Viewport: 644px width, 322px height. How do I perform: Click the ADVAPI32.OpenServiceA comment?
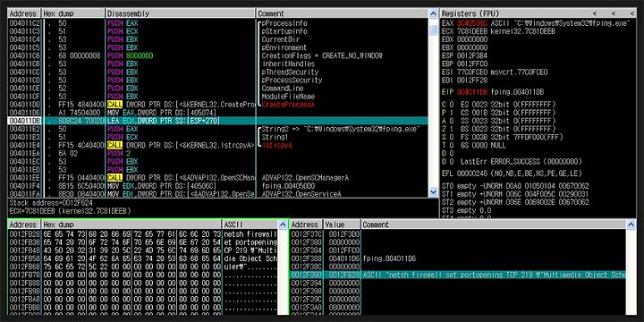point(301,194)
